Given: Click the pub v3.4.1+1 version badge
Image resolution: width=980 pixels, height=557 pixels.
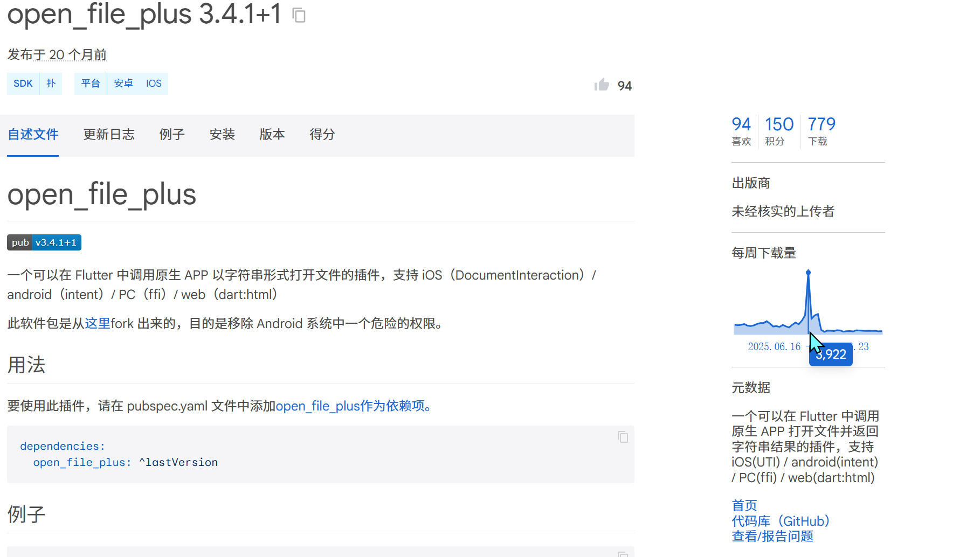Looking at the screenshot, I should tap(44, 242).
